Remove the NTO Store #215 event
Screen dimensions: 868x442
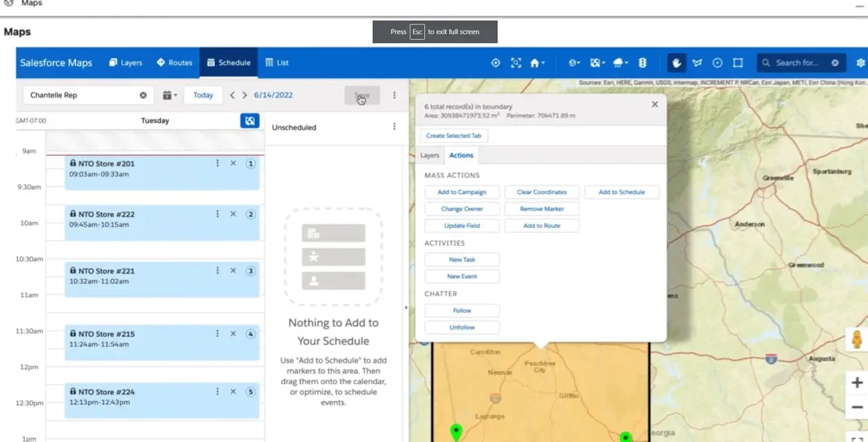click(x=233, y=334)
